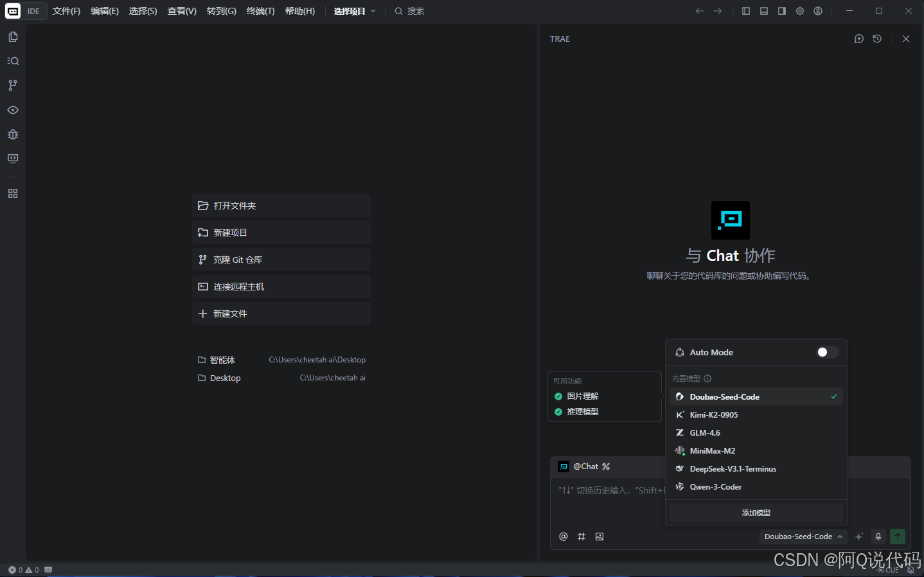Open the Explorer files icon in sidebar
This screenshot has height=577, width=924.
click(x=13, y=37)
